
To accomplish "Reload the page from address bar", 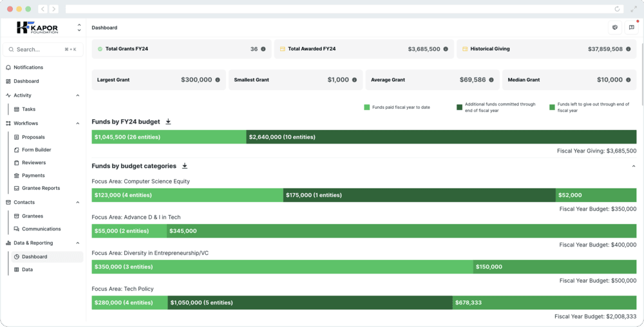I will [x=617, y=9].
